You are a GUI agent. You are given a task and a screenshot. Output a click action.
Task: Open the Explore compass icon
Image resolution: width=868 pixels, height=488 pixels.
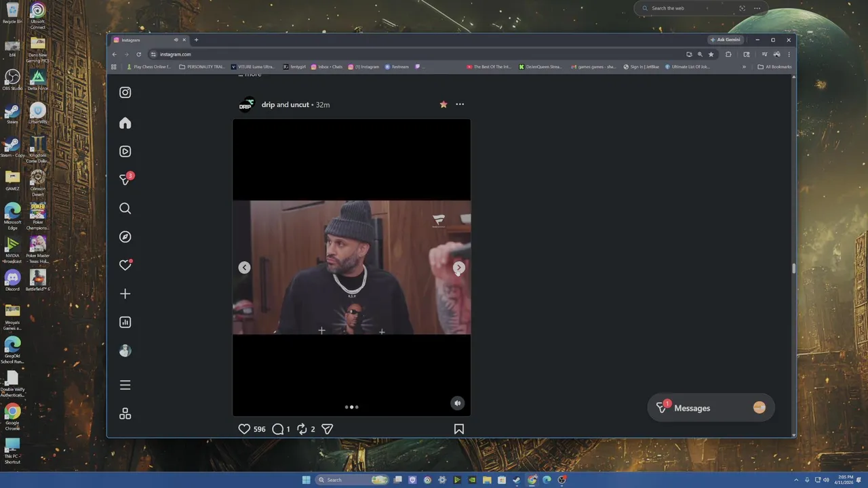click(x=125, y=237)
